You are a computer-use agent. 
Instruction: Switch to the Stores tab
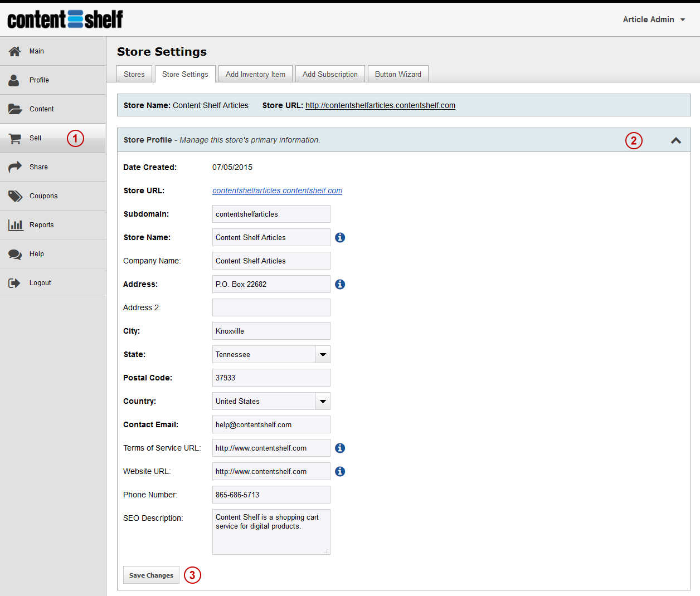[134, 74]
